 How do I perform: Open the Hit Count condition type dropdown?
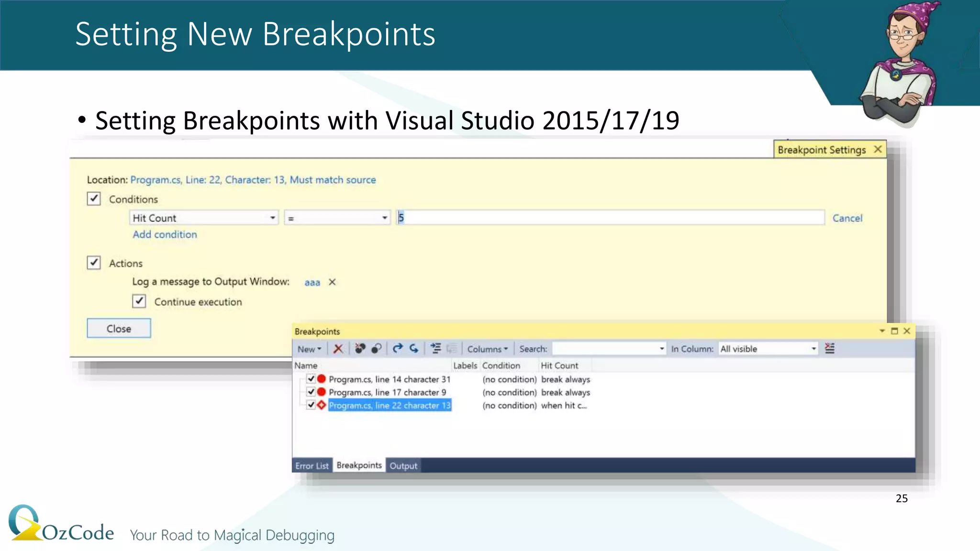(x=204, y=218)
